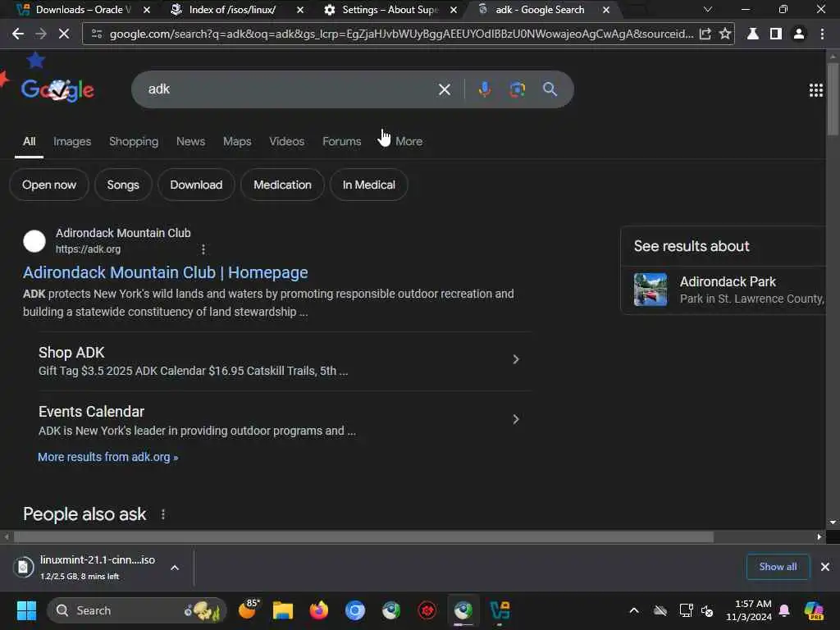Clear the adk search text

pos(444,89)
